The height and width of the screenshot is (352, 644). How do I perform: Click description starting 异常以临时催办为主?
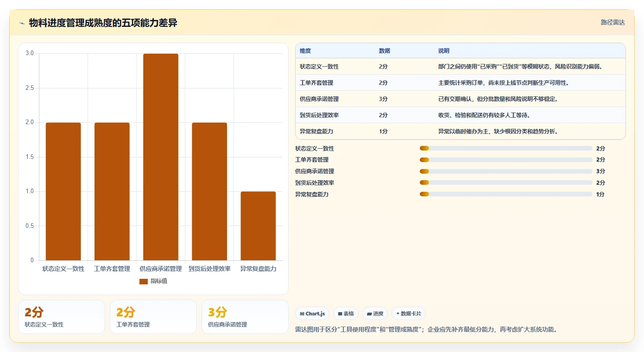click(498, 132)
